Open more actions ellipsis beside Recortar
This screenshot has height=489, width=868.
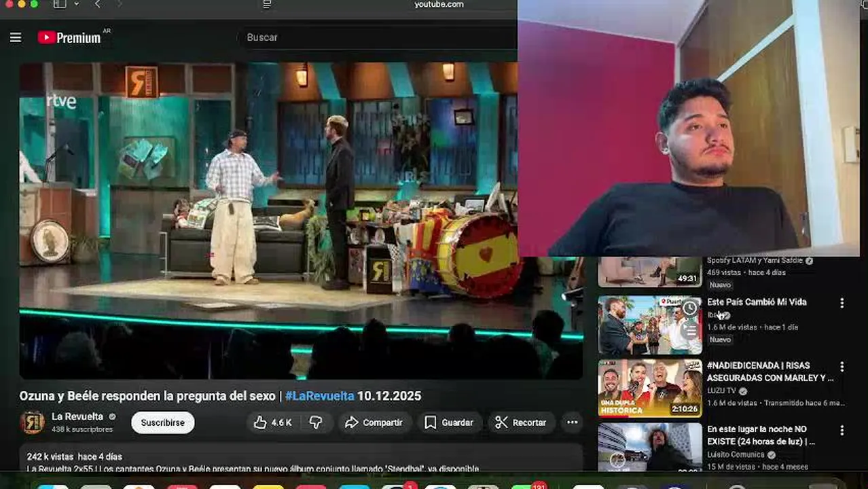click(x=573, y=422)
